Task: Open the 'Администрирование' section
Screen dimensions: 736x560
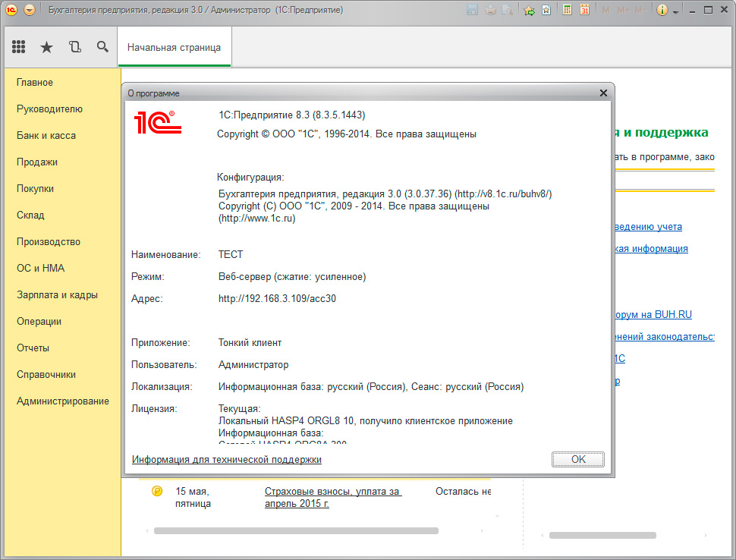Action: pyautogui.click(x=63, y=401)
